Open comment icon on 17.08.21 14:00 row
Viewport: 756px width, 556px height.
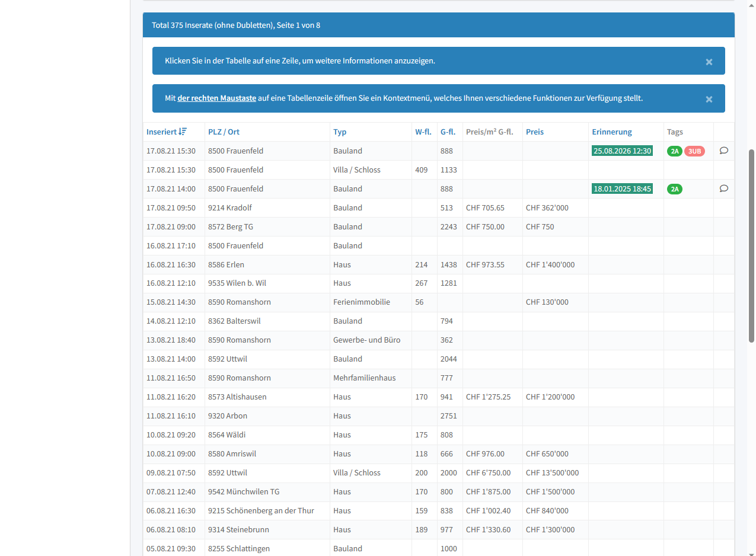(x=723, y=188)
